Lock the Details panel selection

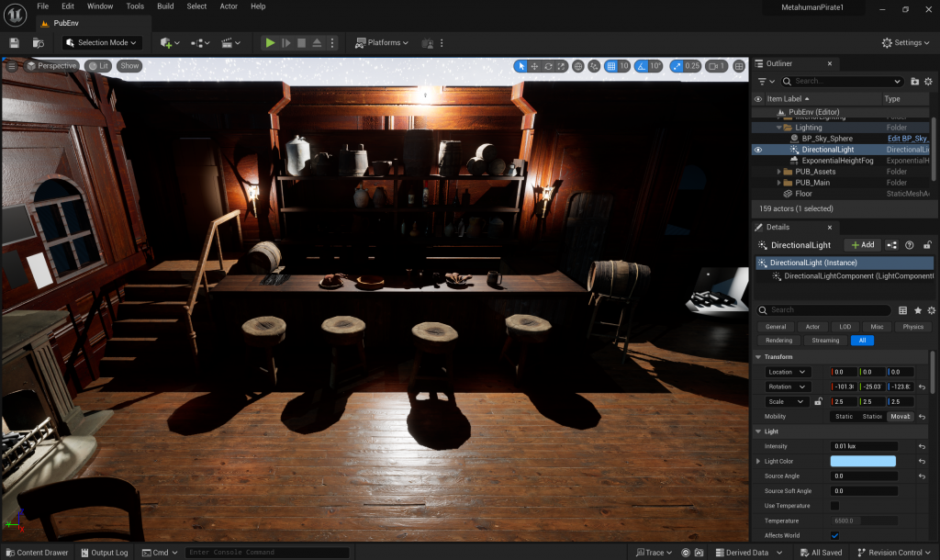(927, 244)
